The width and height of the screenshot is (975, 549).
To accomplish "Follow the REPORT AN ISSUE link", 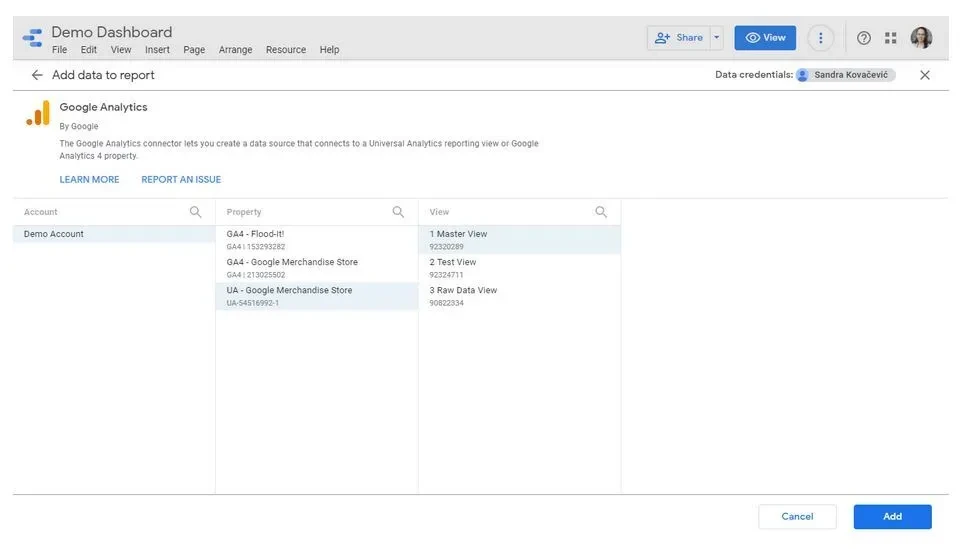I will [181, 180].
